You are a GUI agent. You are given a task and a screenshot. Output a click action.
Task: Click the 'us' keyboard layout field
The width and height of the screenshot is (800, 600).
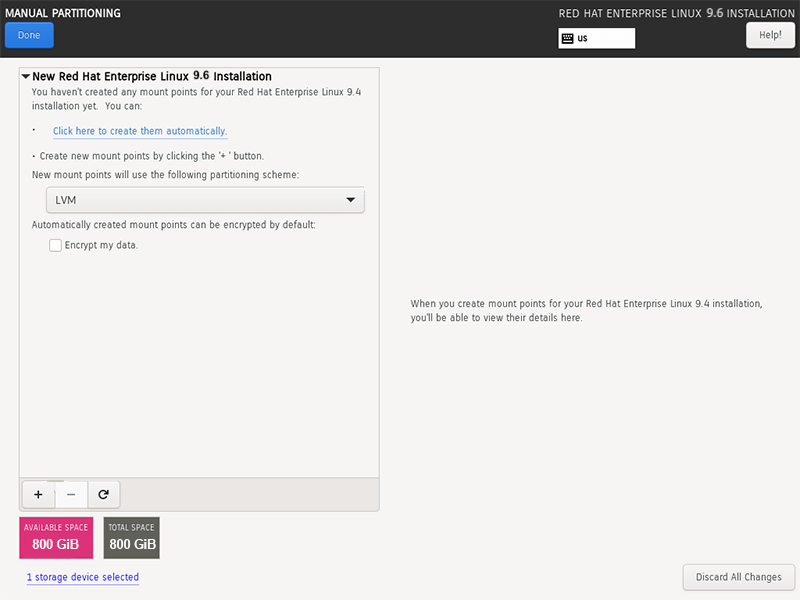pyautogui.click(x=605, y=38)
